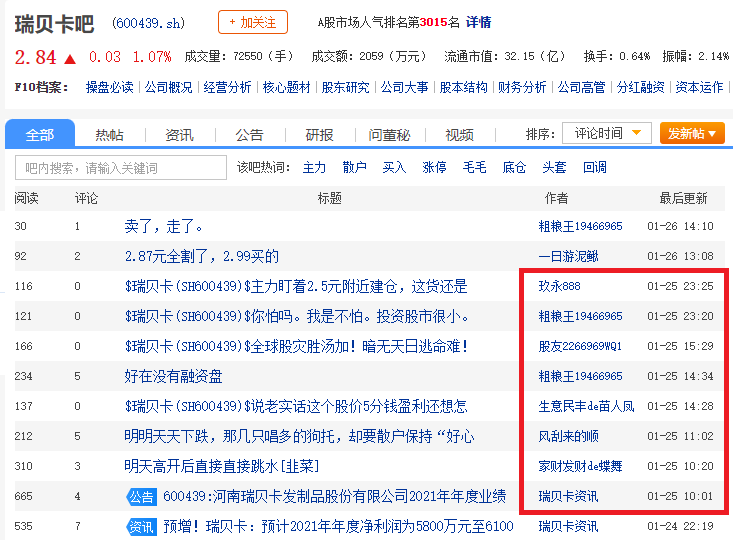Click hot keyword 散户
The height and width of the screenshot is (544, 733).
[354, 167]
